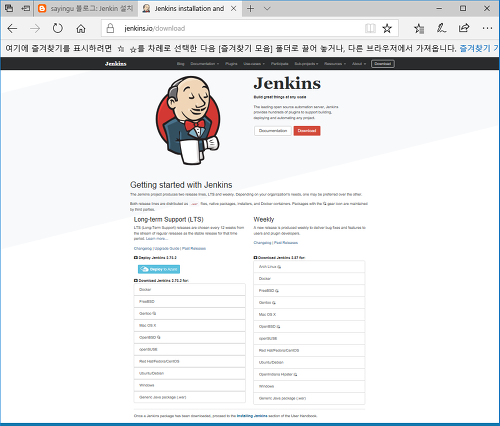The height and width of the screenshot is (426, 500).
Task: Choose Windows under Weekly downloads
Action: click(x=309, y=386)
